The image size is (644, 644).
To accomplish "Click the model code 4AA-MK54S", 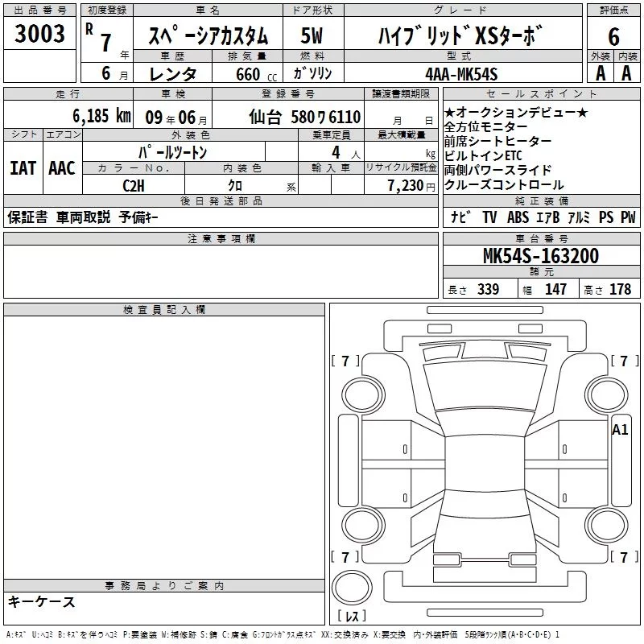I will pos(461,74).
